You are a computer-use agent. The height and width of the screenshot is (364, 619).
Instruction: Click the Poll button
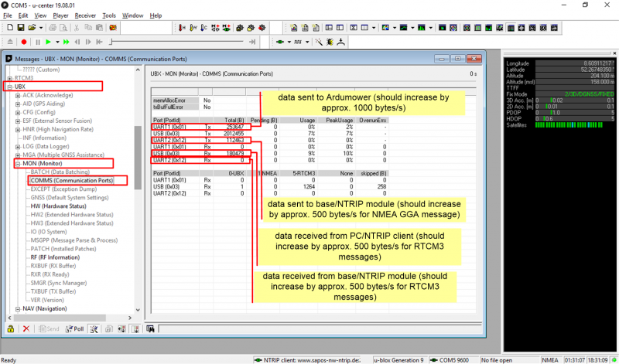point(75,329)
